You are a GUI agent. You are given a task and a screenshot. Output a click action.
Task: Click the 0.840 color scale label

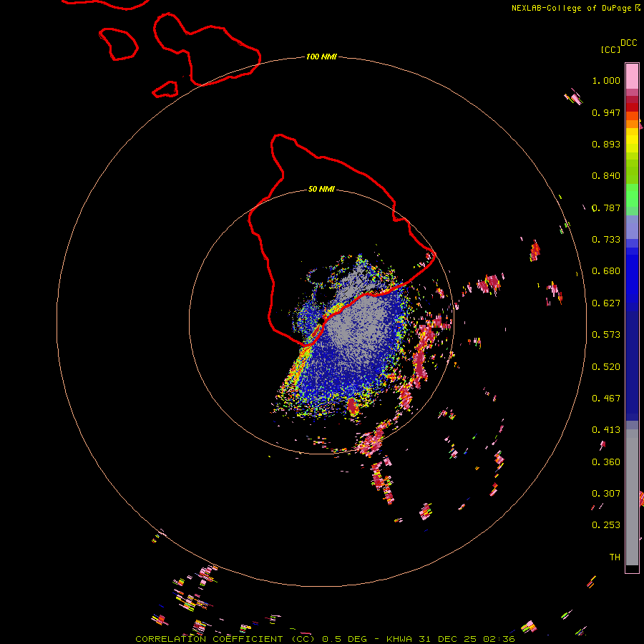[x=606, y=176]
